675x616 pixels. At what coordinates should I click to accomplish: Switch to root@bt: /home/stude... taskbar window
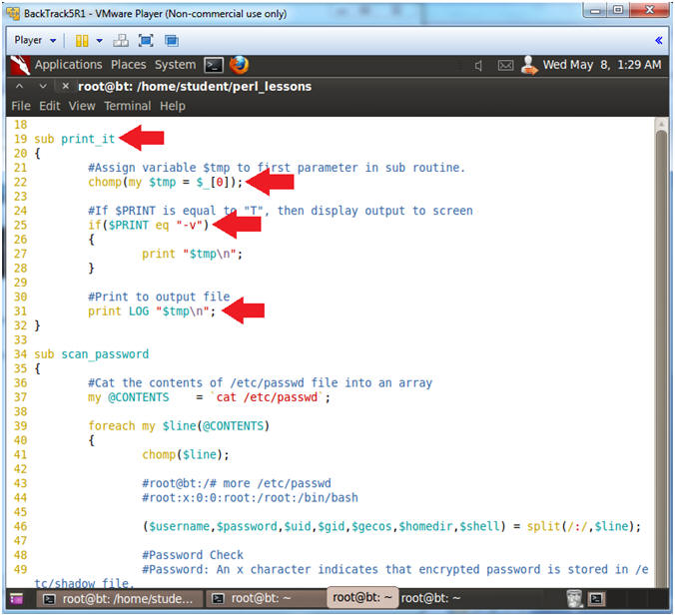[119, 599]
